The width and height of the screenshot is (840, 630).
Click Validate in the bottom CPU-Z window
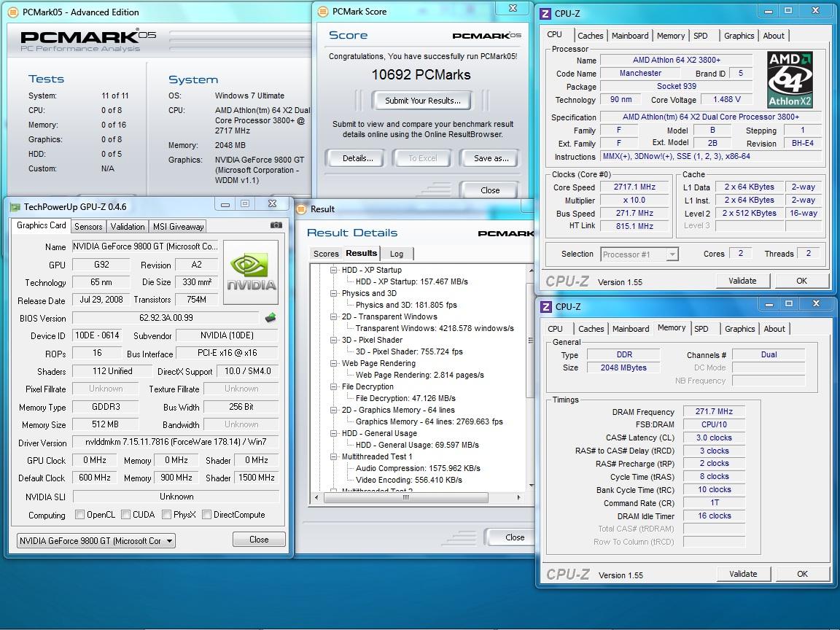coord(743,574)
